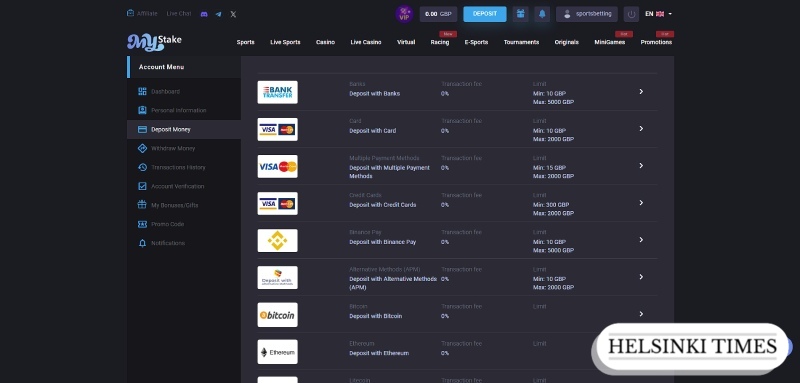
Task: Click the 'Deposit with Bitcoin' text
Action: pyautogui.click(x=376, y=316)
